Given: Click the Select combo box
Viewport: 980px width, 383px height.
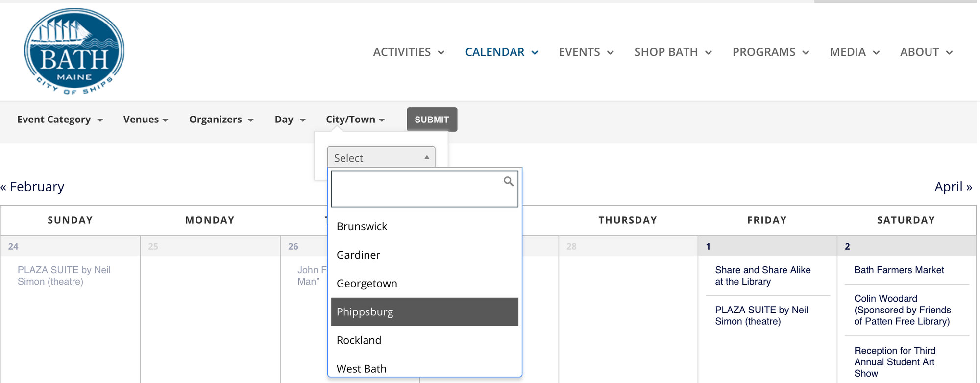Looking at the screenshot, I should coord(381,157).
